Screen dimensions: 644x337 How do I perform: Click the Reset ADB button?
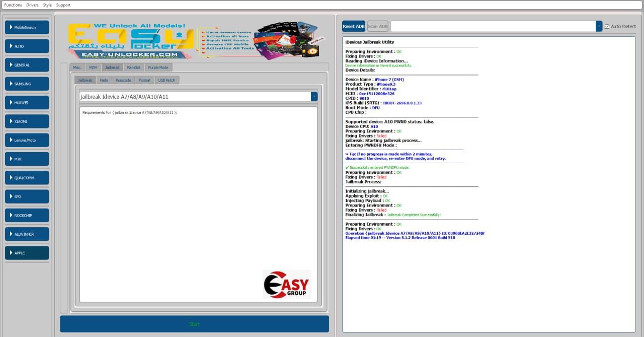pos(354,26)
